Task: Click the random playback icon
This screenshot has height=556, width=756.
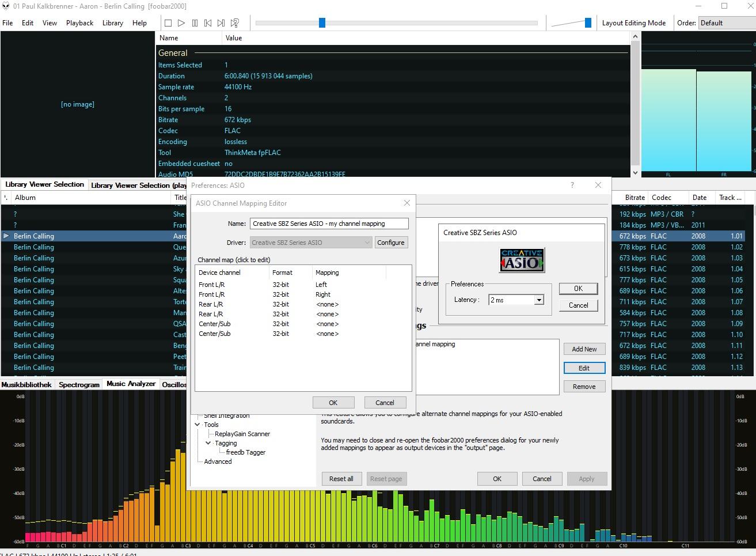Action: click(x=234, y=23)
